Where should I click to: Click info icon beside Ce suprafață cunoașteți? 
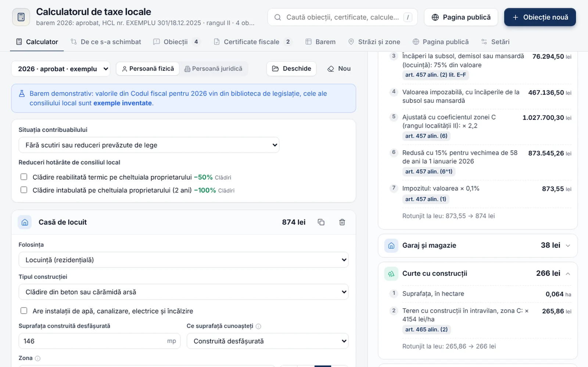click(258, 326)
